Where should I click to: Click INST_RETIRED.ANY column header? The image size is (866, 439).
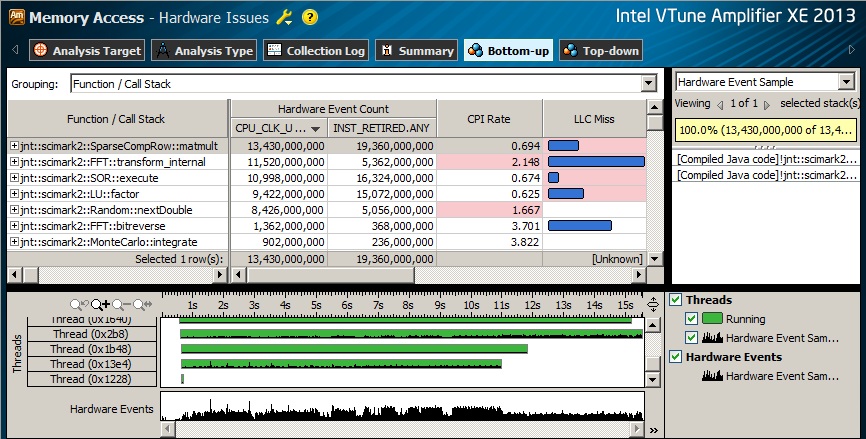tap(381, 128)
